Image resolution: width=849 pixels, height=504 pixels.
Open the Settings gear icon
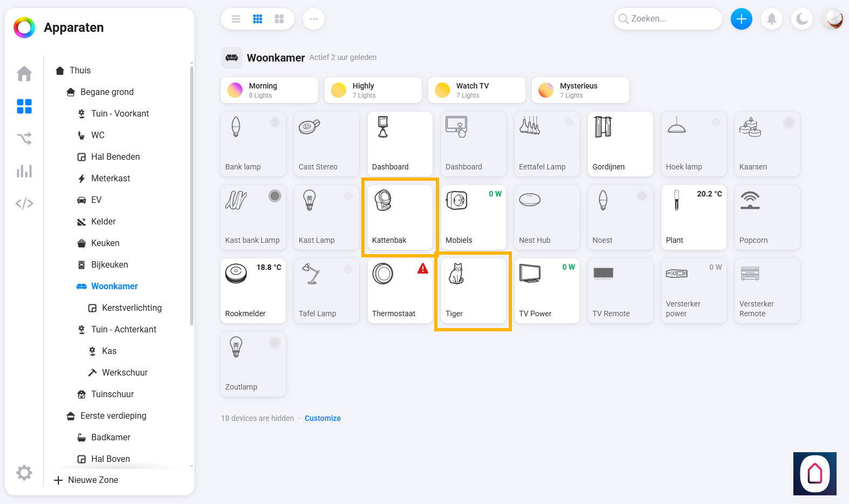pos(24,473)
